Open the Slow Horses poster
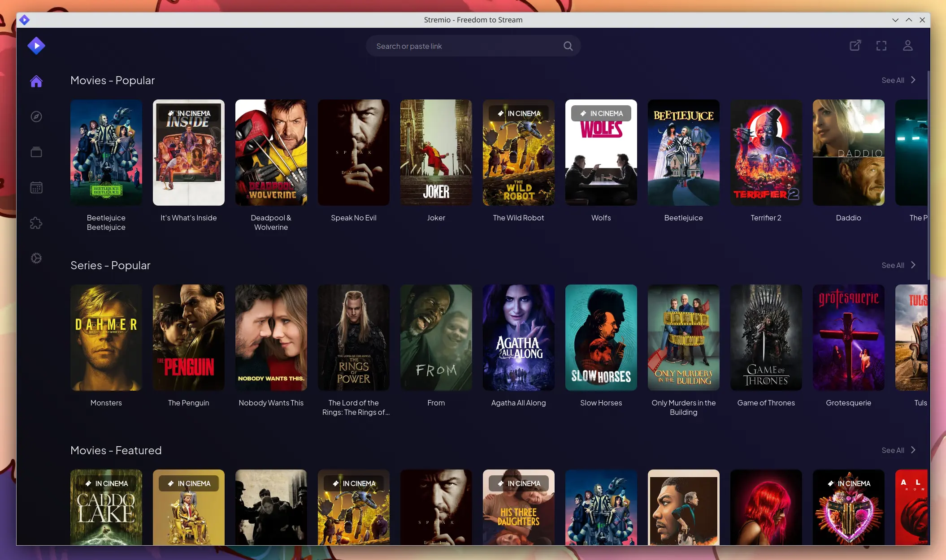946x560 pixels. (601, 337)
